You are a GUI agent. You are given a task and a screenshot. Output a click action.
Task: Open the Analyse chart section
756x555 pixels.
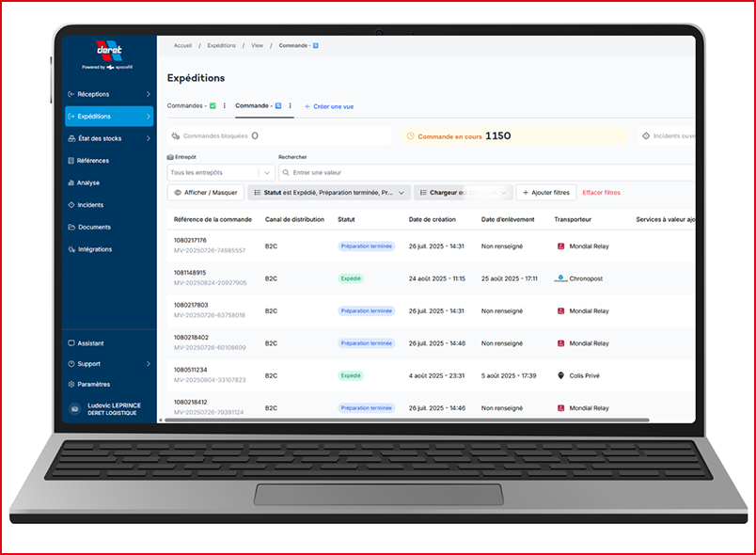[88, 182]
